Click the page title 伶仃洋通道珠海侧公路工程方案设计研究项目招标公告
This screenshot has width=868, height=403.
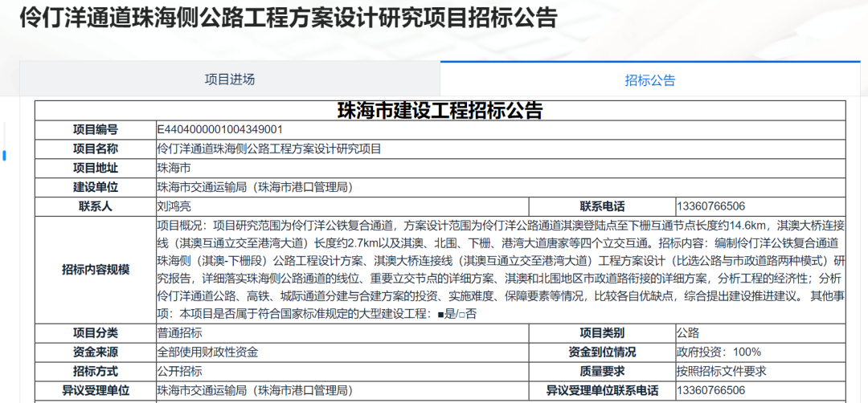tap(289, 18)
